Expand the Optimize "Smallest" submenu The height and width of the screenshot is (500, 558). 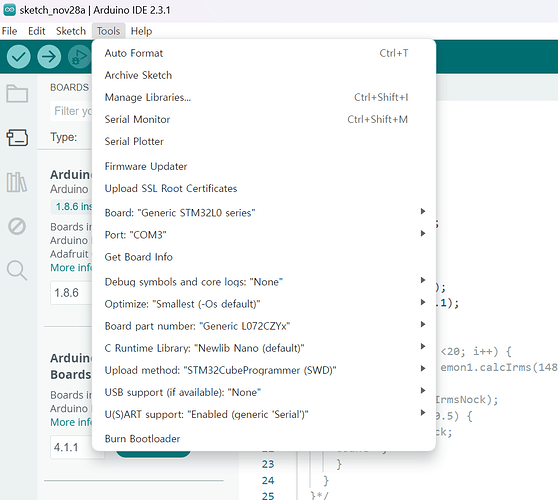(x=264, y=304)
